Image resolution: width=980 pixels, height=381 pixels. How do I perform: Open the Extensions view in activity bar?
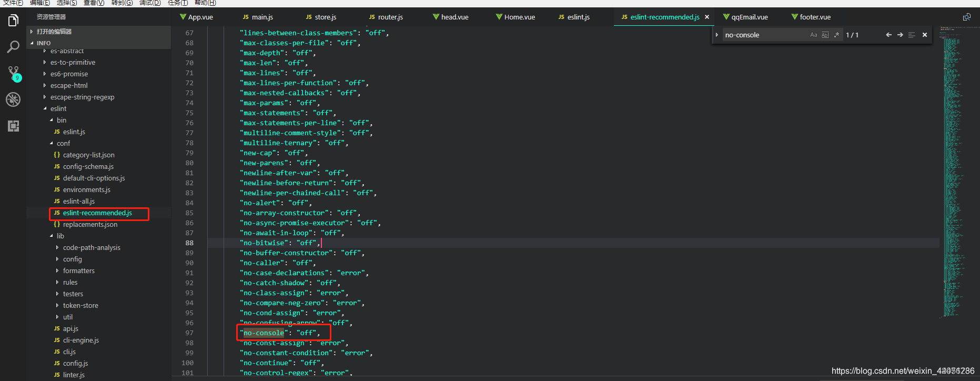click(13, 126)
